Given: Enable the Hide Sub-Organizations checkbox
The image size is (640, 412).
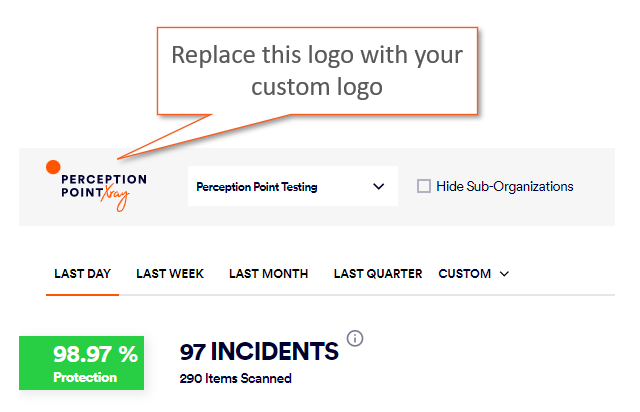Looking at the screenshot, I should (424, 186).
